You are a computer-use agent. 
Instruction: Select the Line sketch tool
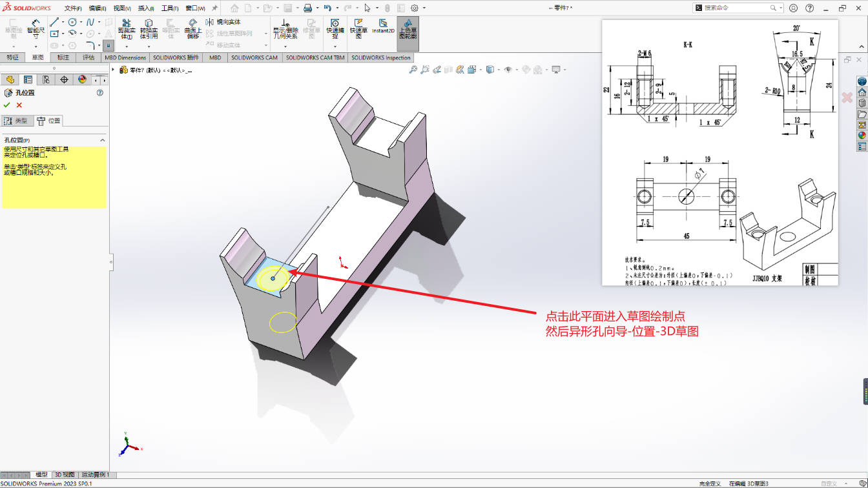coord(55,22)
